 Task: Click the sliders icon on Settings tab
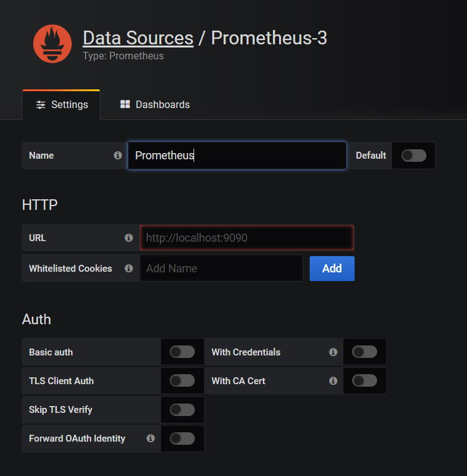point(41,105)
